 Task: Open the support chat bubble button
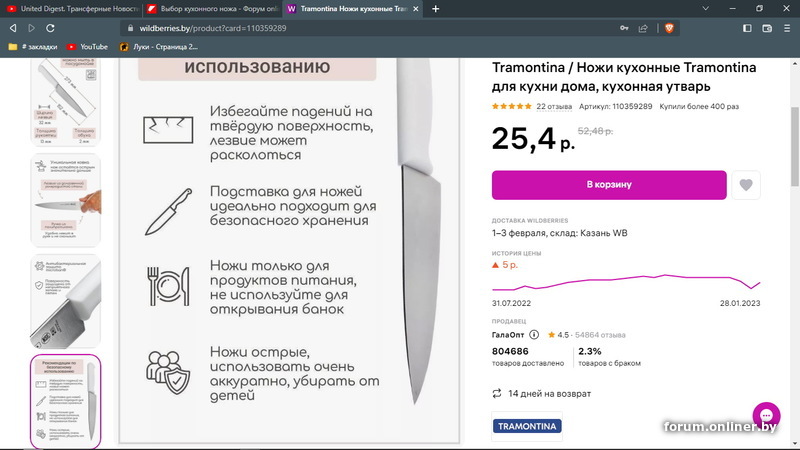pyautogui.click(x=766, y=415)
